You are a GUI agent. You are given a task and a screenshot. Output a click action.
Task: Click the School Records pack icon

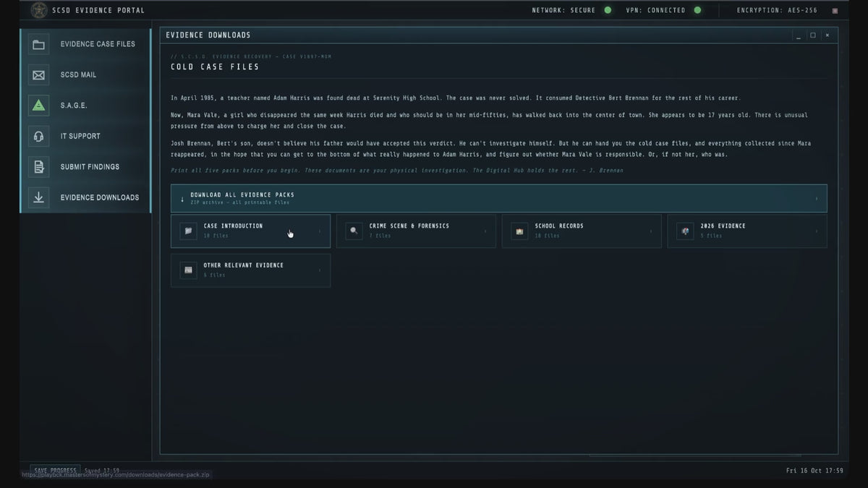[519, 231]
